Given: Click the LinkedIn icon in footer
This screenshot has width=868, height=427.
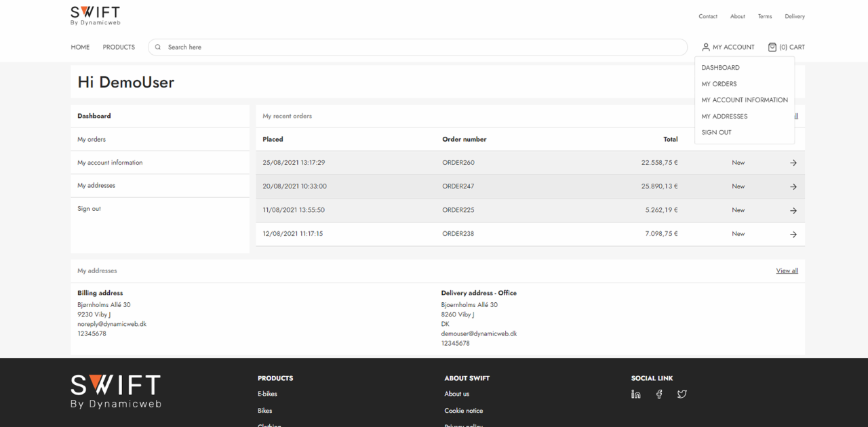Looking at the screenshot, I should pos(635,394).
